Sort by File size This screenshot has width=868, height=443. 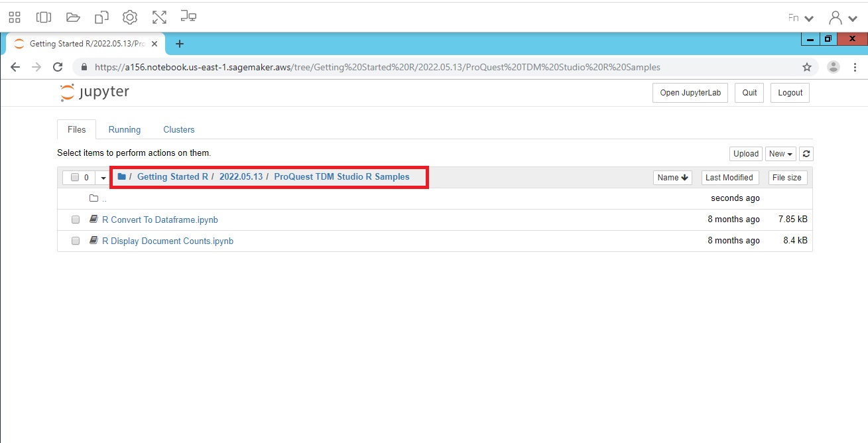click(x=787, y=178)
